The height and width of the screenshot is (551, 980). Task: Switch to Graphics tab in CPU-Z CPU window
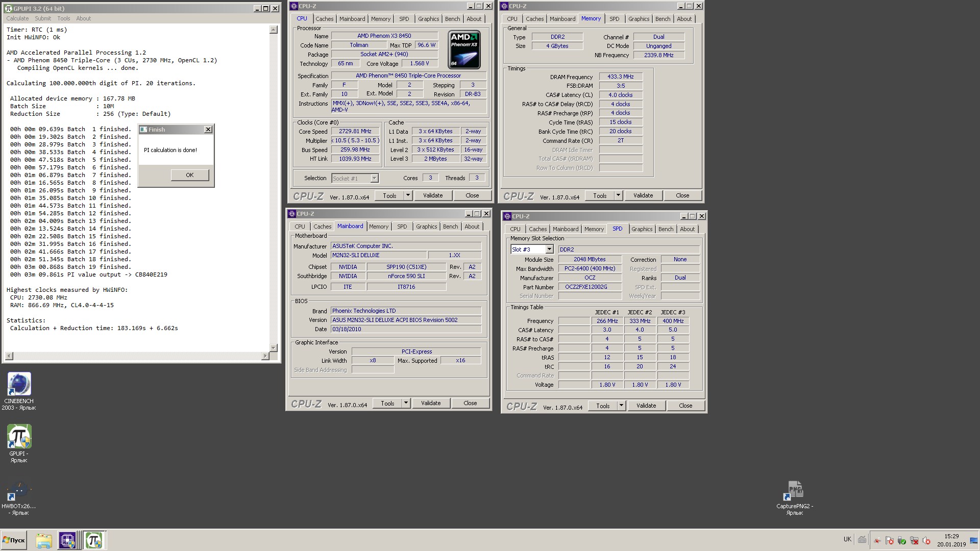pos(428,19)
